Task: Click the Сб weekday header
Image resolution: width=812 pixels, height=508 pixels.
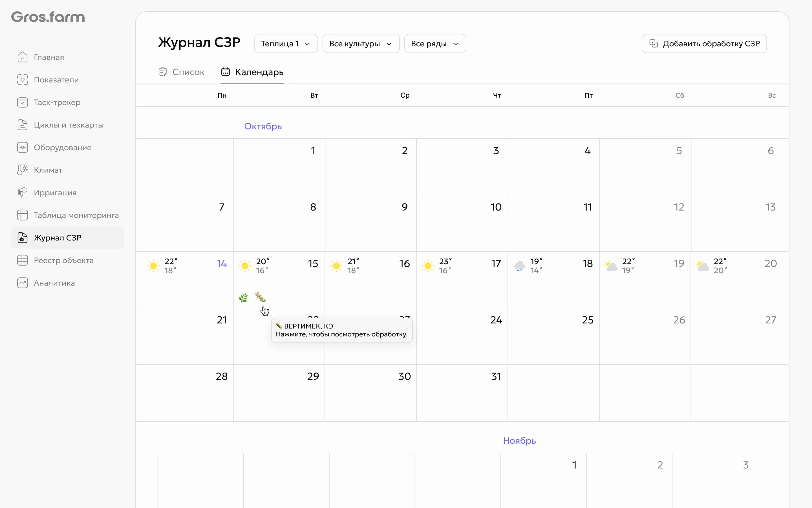Action: tap(680, 95)
